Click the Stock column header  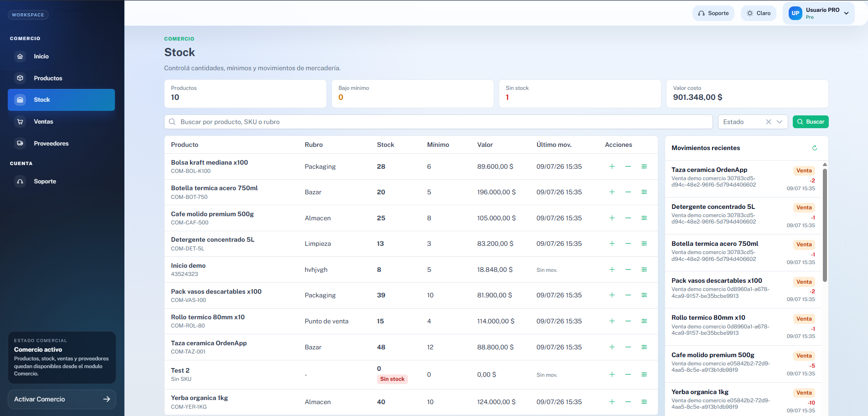tap(386, 145)
